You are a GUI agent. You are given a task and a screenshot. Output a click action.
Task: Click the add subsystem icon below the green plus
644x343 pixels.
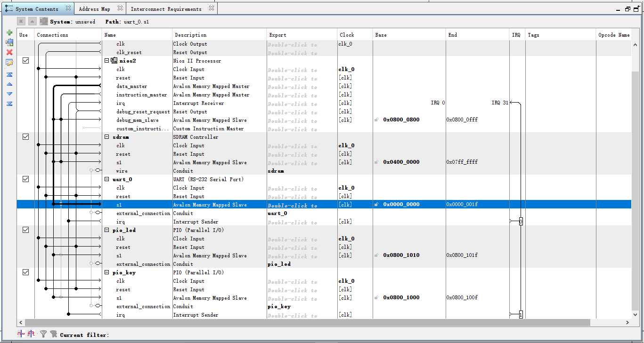pyautogui.click(x=9, y=42)
